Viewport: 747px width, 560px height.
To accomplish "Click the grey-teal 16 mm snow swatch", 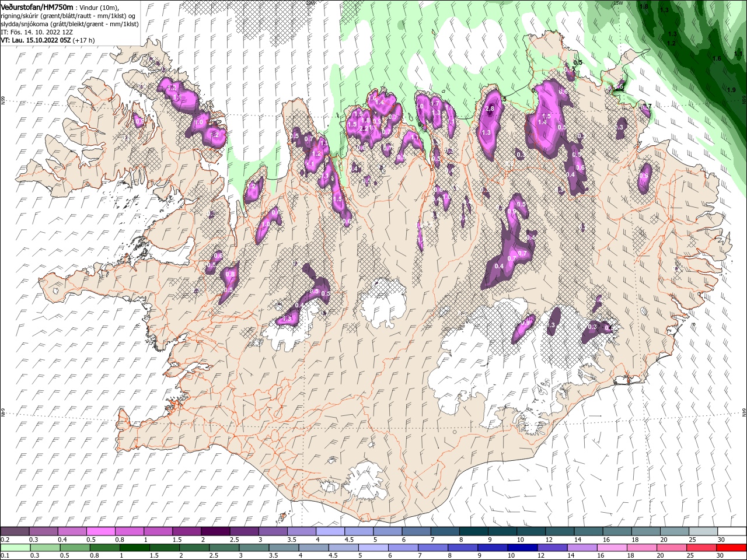I will 617,531.
